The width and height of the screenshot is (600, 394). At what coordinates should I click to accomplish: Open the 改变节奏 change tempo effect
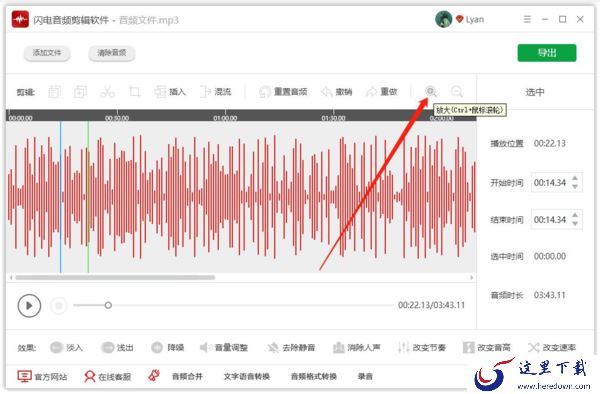click(x=422, y=348)
